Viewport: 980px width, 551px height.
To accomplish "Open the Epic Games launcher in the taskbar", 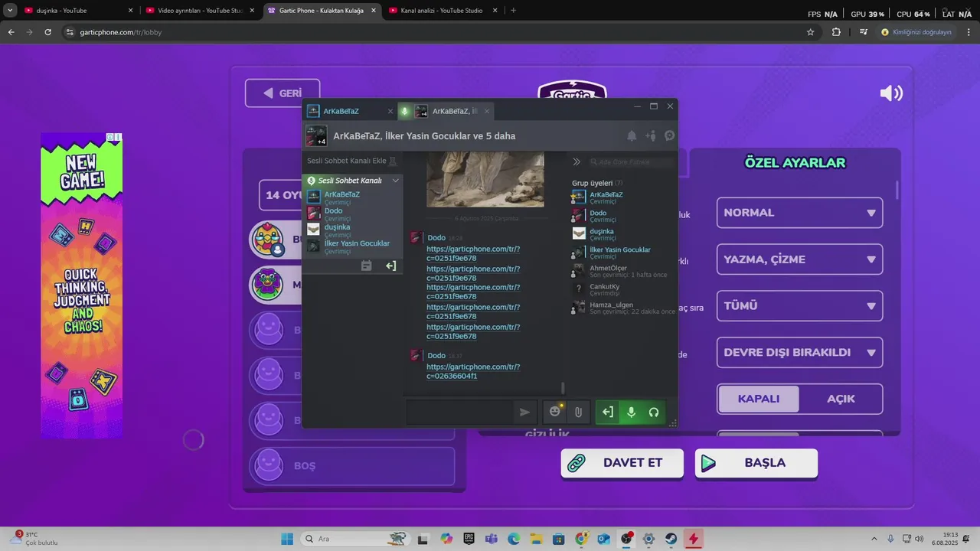I will pyautogui.click(x=469, y=539).
